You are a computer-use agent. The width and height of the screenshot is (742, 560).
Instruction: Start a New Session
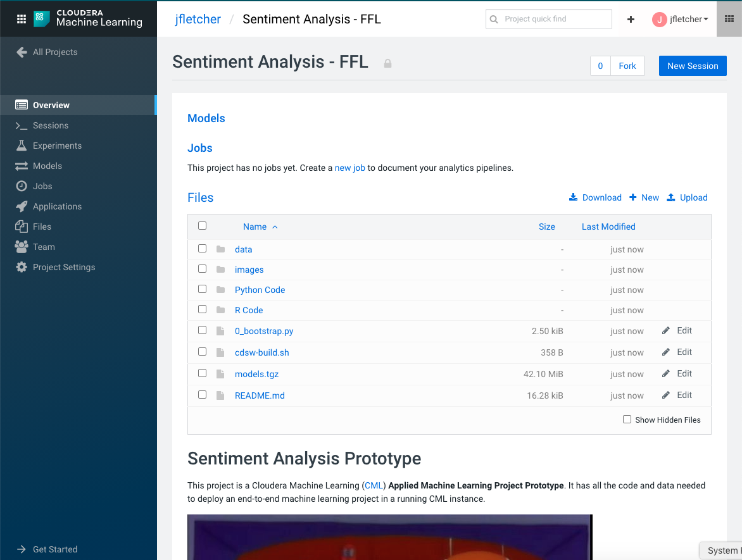[x=692, y=65]
